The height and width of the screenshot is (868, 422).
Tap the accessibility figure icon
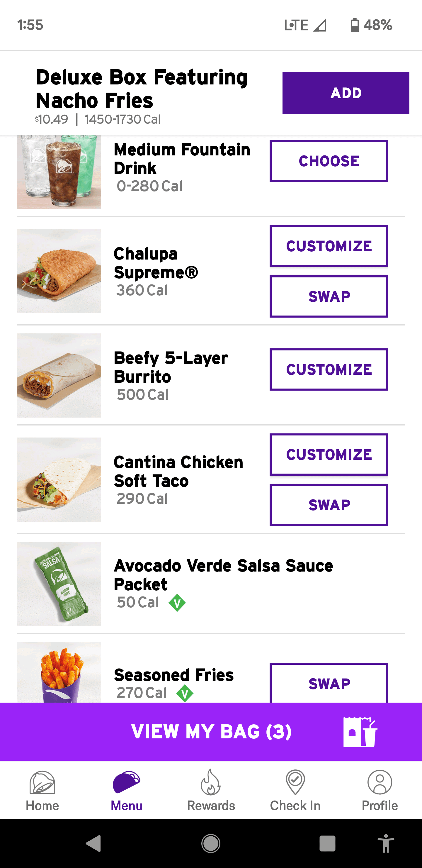(x=386, y=843)
